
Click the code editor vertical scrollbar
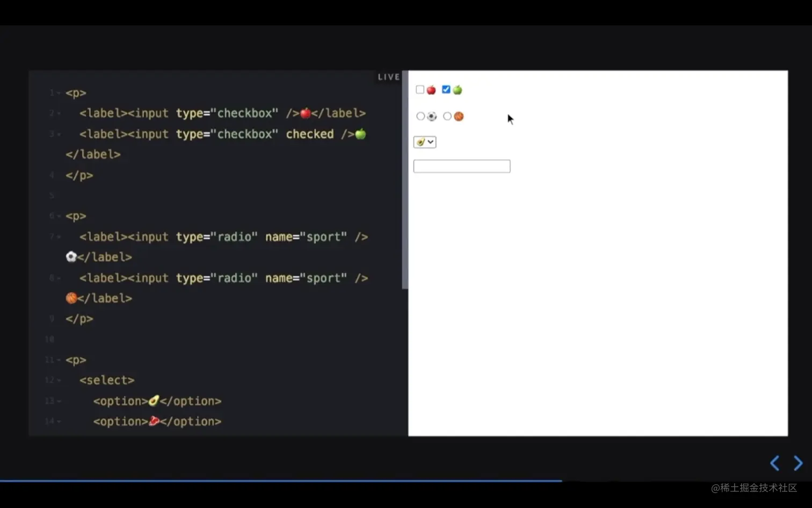(x=405, y=180)
